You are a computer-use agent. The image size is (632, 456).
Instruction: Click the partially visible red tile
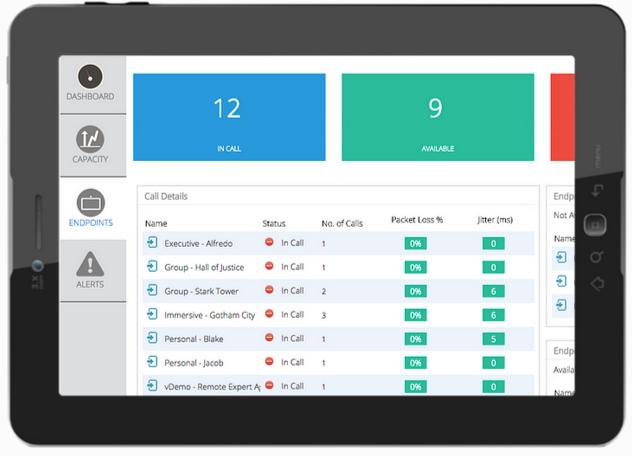pyautogui.click(x=563, y=117)
